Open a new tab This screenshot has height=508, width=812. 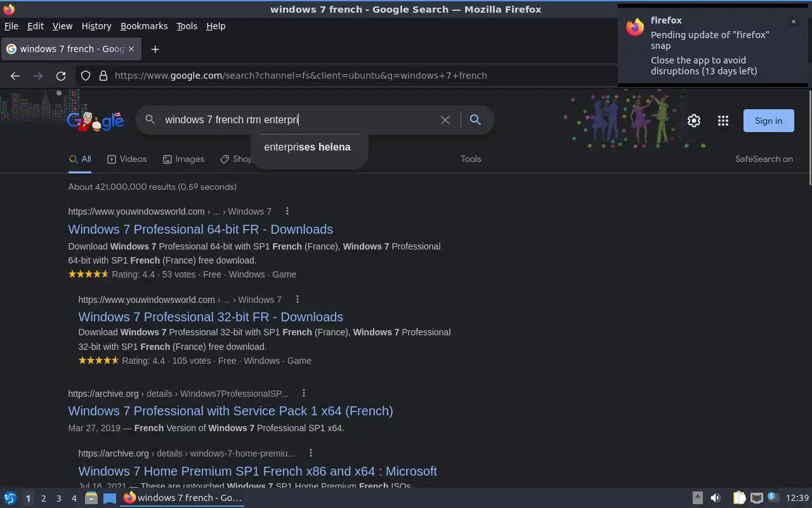[155, 49]
